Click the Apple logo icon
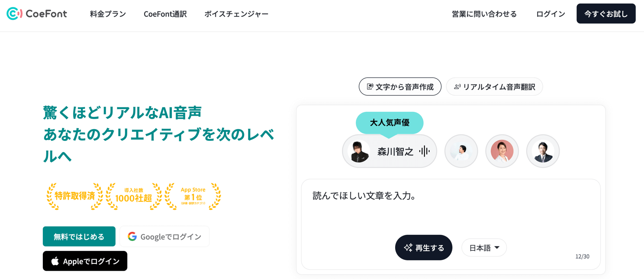This screenshot has width=644, height=279. (55, 261)
